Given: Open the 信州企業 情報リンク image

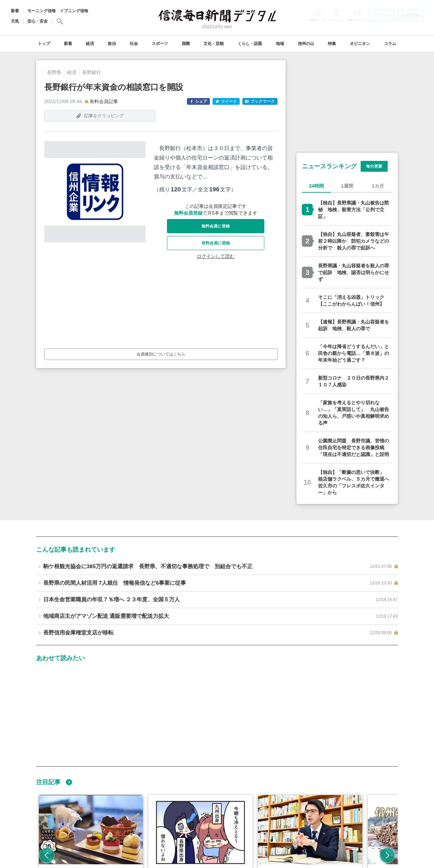Looking at the screenshot, I should point(95,192).
